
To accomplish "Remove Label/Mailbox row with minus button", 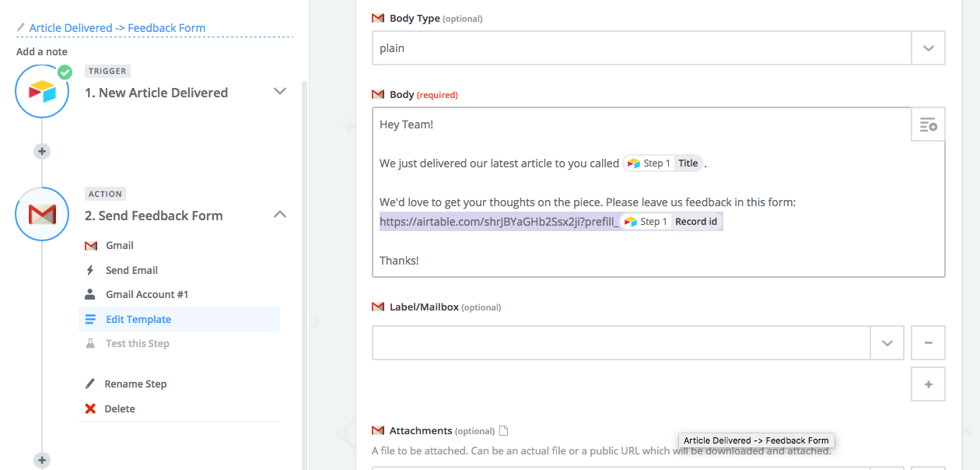I will coord(928,343).
